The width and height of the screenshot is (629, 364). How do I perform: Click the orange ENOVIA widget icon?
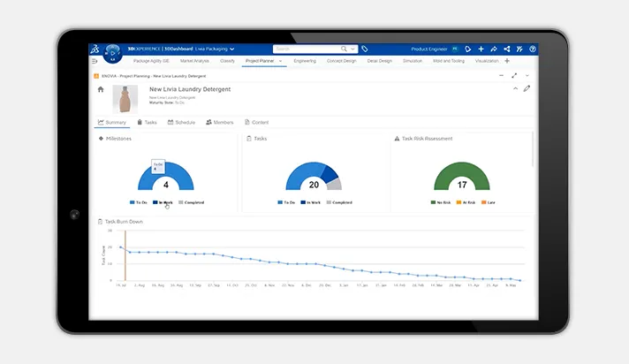[x=96, y=76]
